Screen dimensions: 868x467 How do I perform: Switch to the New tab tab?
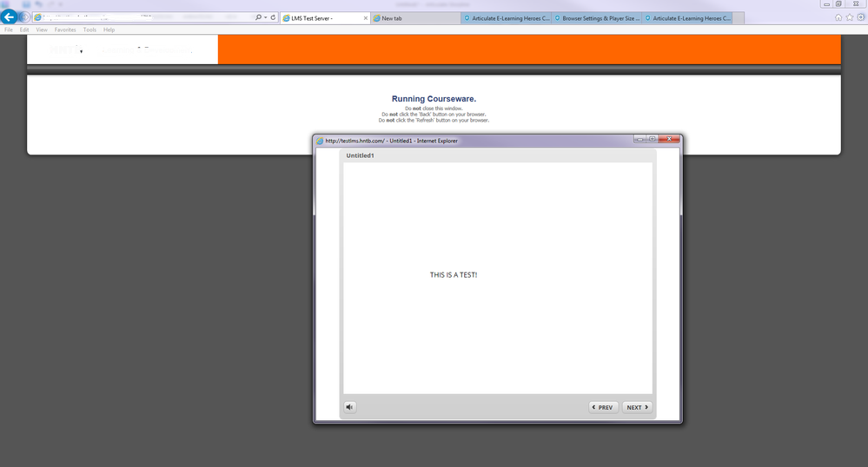415,18
